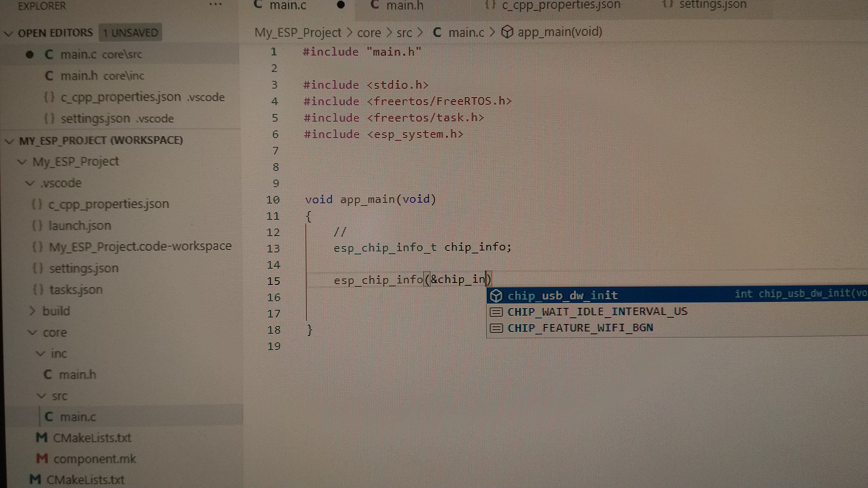Click the M icon beside component.mk

point(42,459)
